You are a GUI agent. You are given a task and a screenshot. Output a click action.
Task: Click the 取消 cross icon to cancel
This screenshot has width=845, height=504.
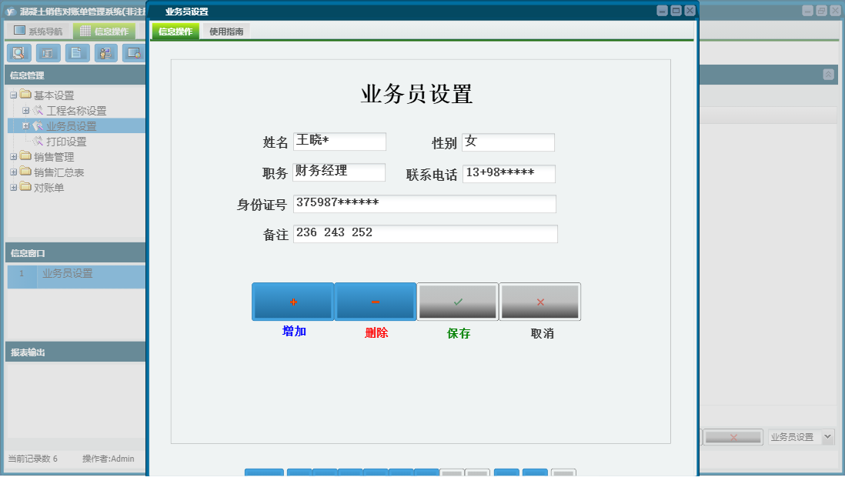tap(539, 301)
